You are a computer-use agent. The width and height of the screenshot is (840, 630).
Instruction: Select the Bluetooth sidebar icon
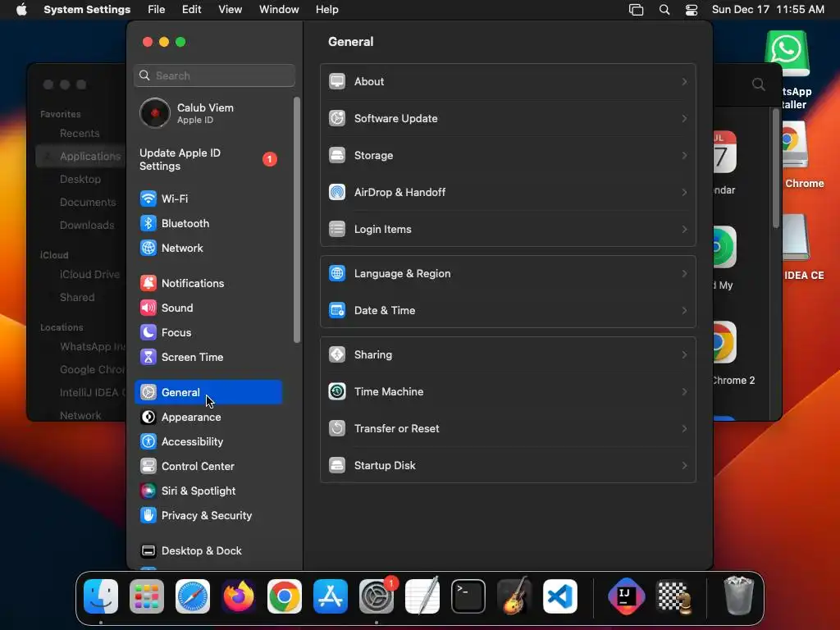(x=148, y=223)
